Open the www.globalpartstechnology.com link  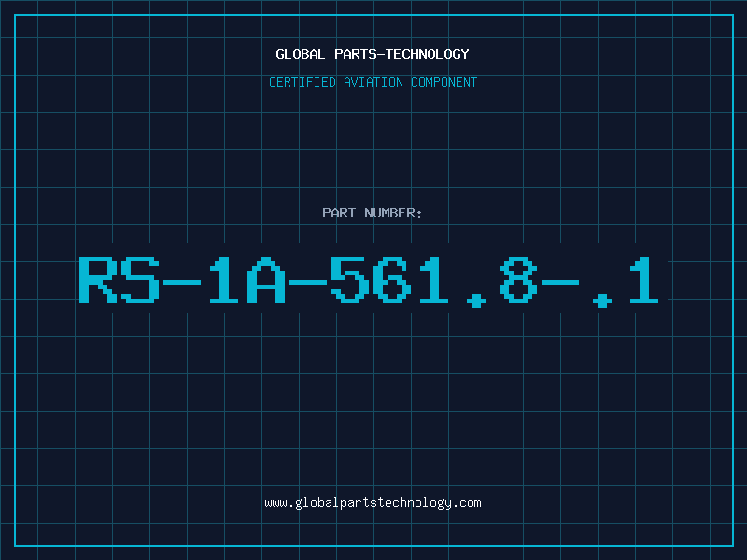pyautogui.click(x=373, y=503)
